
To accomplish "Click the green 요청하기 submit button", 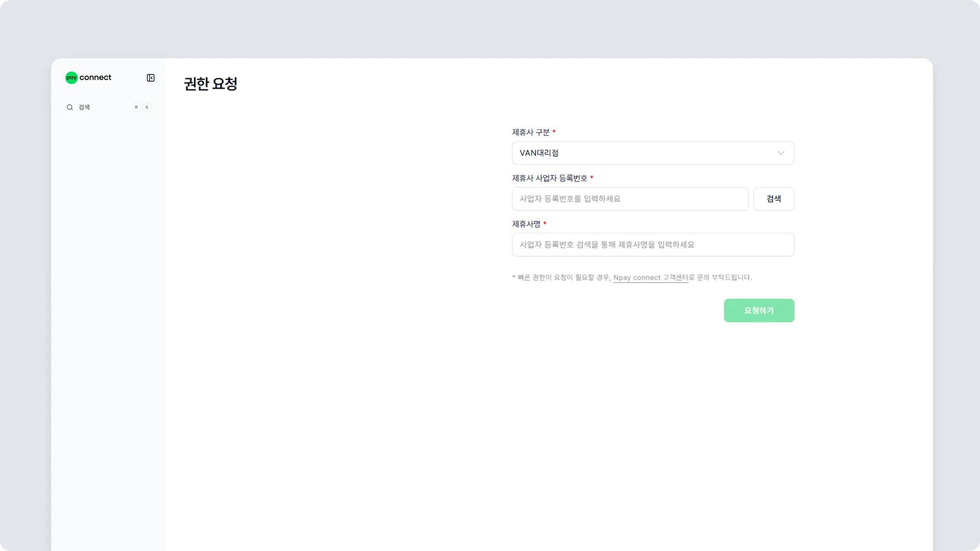I will click(759, 310).
